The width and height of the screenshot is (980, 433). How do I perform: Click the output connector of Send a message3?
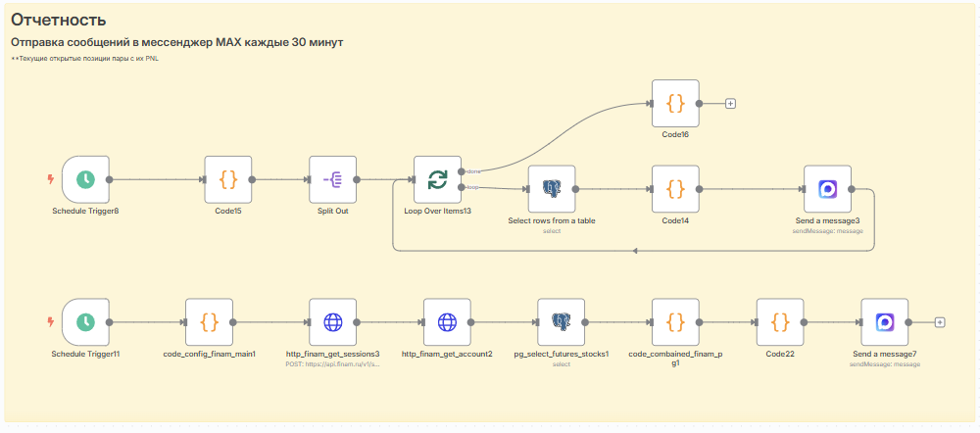852,189
